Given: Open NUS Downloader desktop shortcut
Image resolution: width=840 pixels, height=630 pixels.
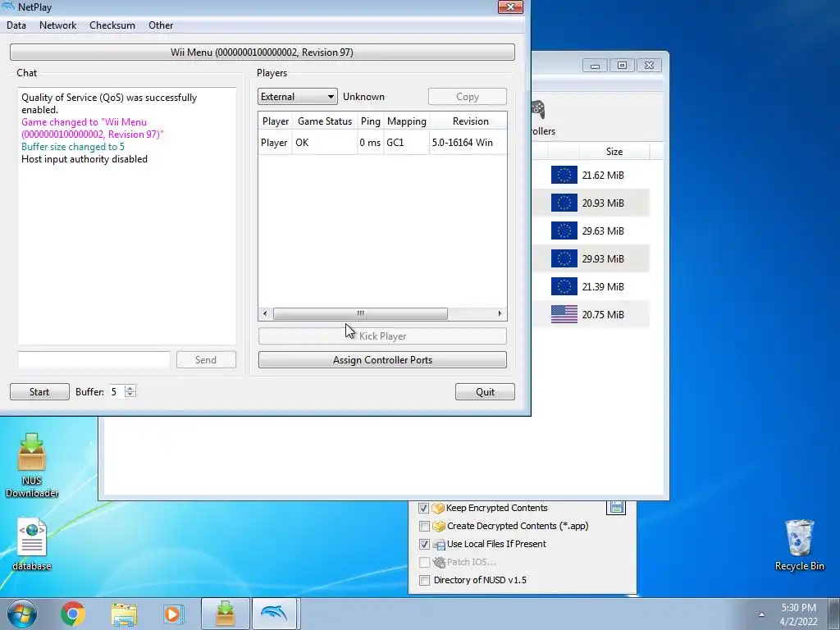Looking at the screenshot, I should click(x=32, y=464).
